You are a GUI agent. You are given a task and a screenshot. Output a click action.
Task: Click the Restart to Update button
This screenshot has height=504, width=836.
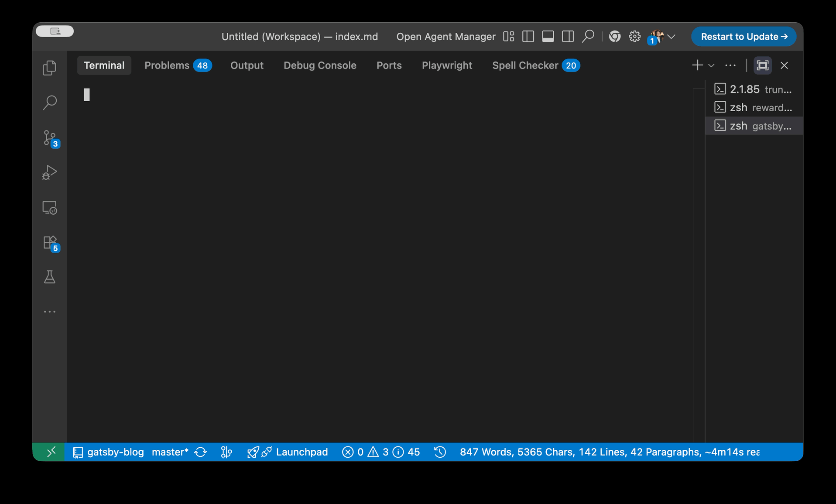tap(743, 37)
